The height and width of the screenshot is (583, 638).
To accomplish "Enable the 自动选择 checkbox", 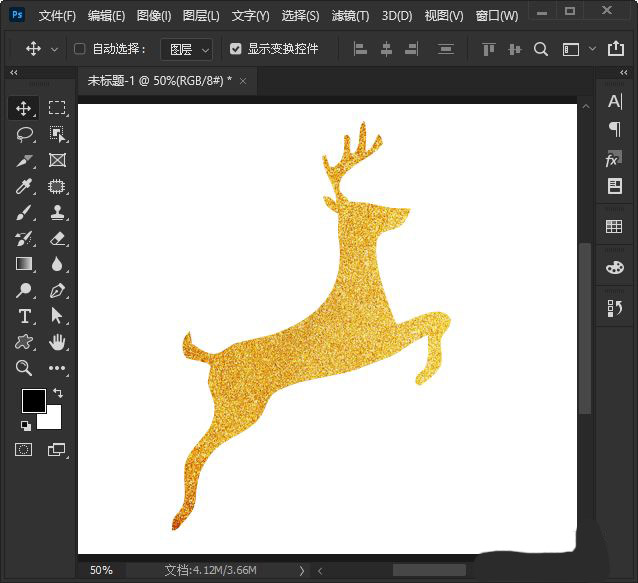I will point(80,48).
